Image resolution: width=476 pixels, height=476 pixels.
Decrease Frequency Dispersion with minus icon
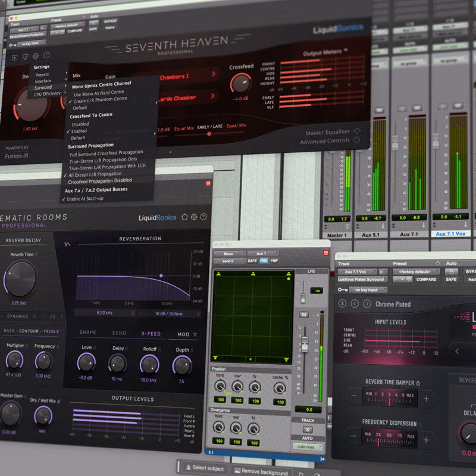tap(353, 436)
